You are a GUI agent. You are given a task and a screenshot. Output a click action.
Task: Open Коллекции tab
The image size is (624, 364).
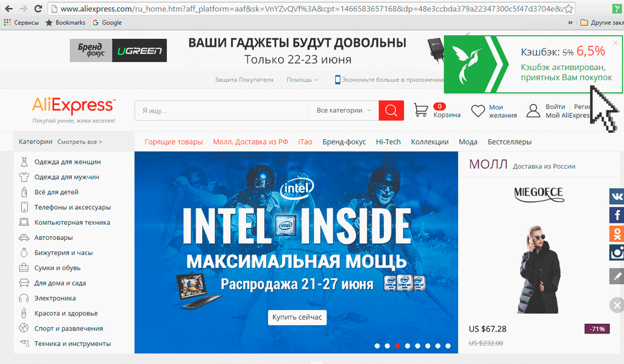click(x=430, y=142)
